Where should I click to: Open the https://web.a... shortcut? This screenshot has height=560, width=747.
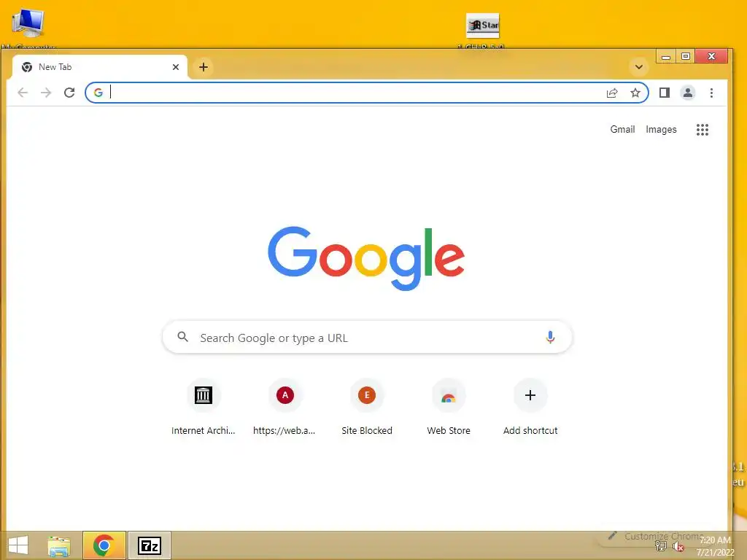[285, 407]
